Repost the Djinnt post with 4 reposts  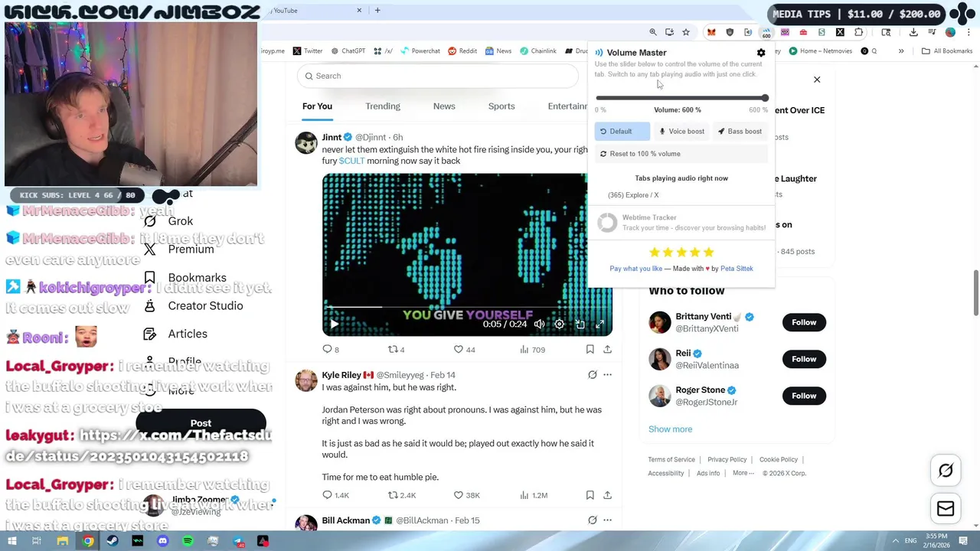396,350
